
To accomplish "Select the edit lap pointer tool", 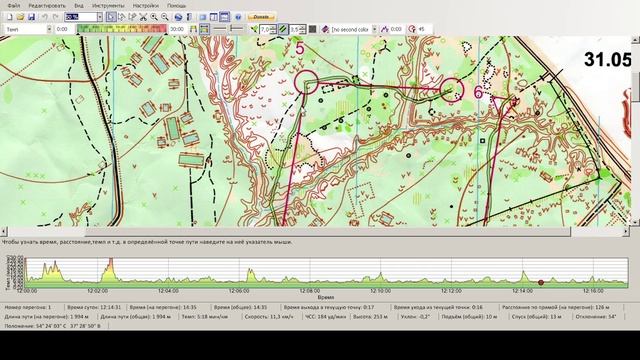I will click(x=132, y=17).
